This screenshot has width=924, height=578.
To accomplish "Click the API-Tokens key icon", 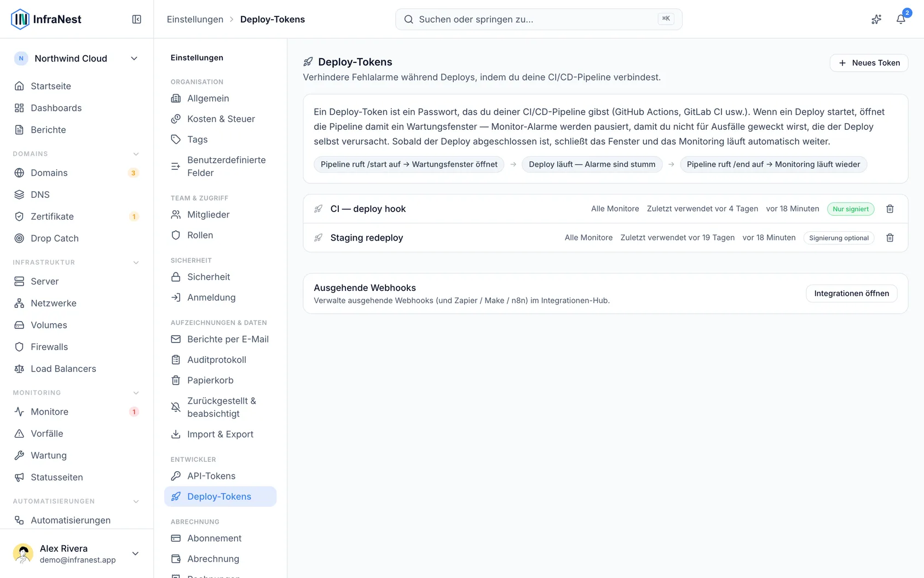I will (176, 476).
